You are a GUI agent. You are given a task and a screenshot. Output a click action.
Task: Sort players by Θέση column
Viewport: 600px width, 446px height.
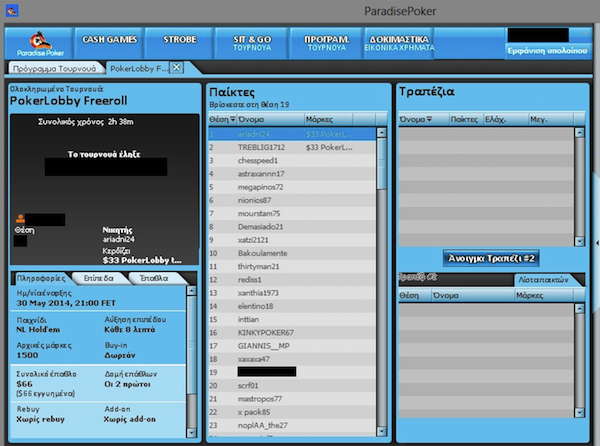(222, 119)
